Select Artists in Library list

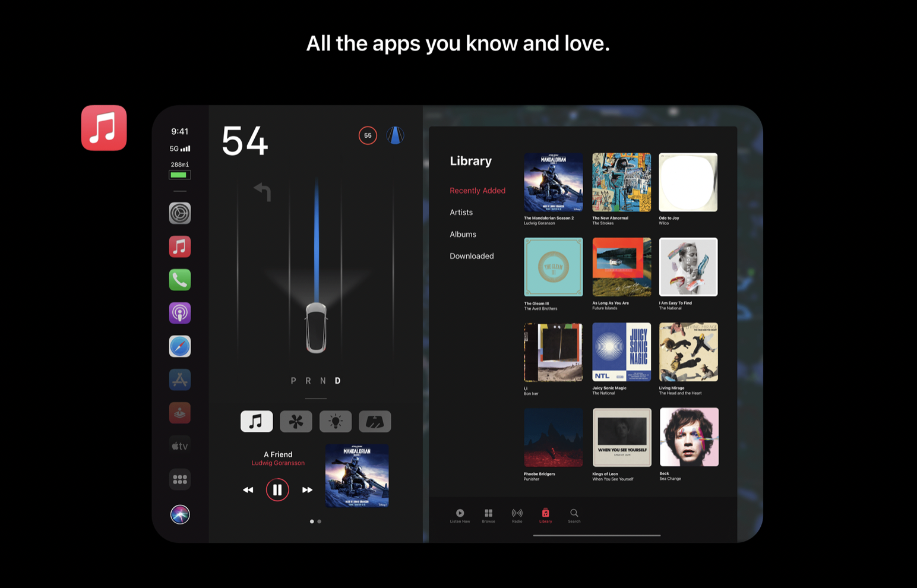pos(461,212)
